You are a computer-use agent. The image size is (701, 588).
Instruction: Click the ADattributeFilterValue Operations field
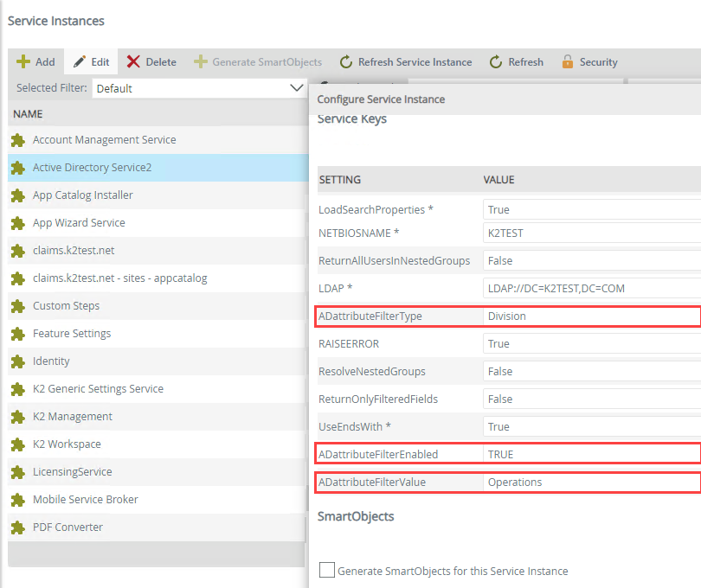[x=591, y=483]
